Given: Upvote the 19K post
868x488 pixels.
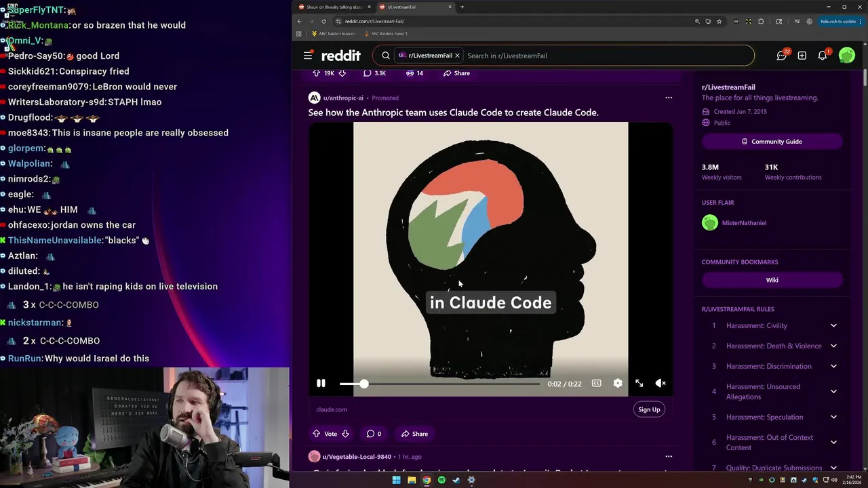Looking at the screenshot, I should click(x=316, y=73).
